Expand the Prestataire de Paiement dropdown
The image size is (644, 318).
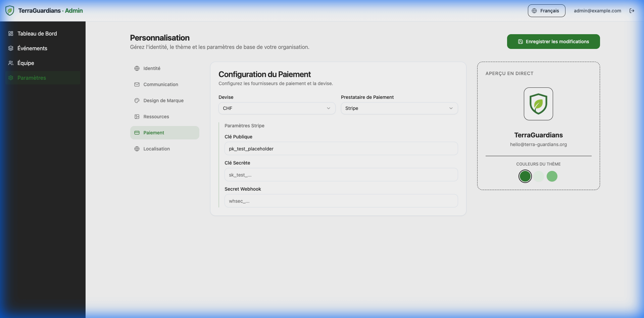tap(399, 108)
